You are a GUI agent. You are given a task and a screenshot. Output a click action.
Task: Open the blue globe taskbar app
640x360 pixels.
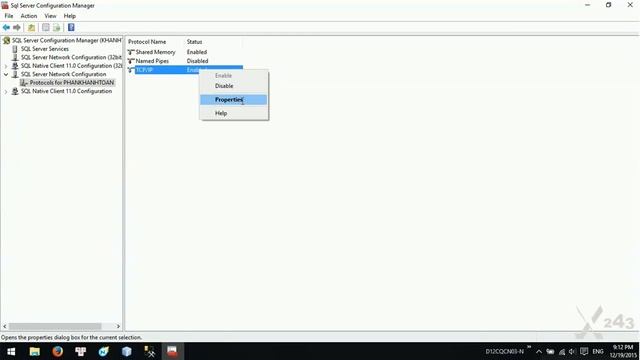(x=104, y=351)
